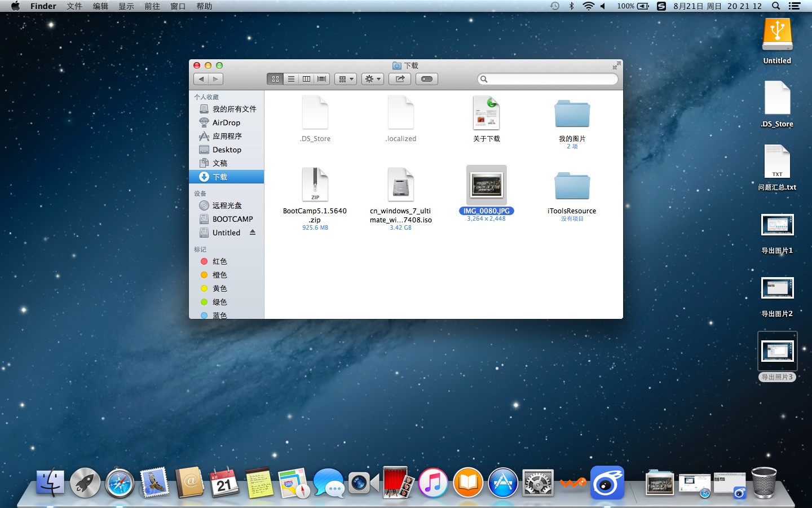Switch Finder to Cover Flow view

pos(322,79)
